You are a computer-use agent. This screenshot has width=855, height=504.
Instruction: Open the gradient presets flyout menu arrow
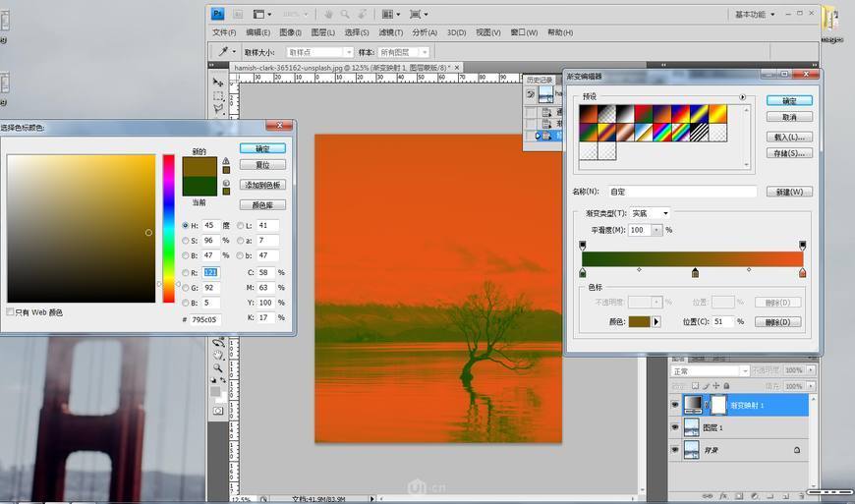[743, 97]
